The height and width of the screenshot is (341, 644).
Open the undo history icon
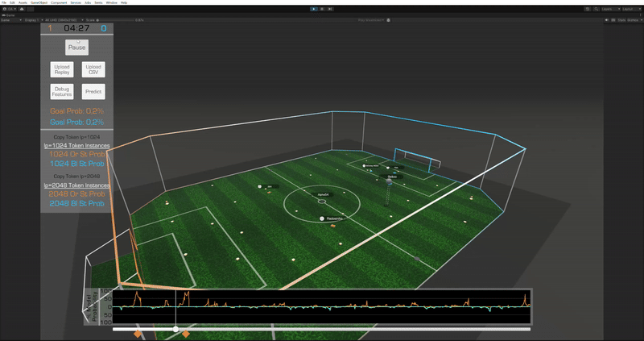pyautogui.click(x=586, y=9)
